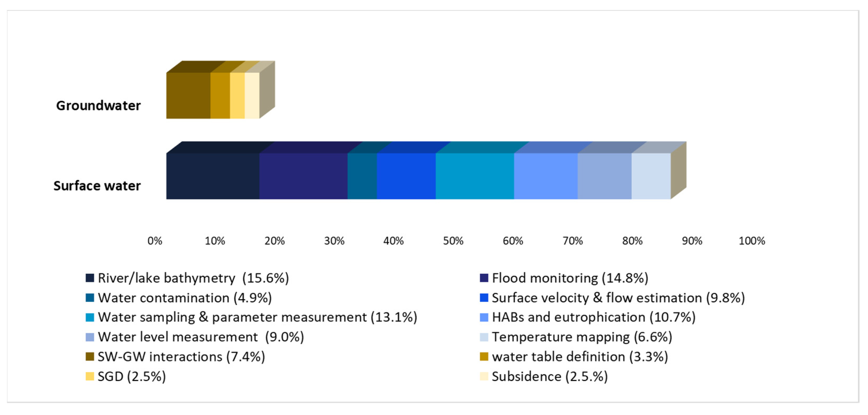
Task: Click the 100% axis tick label
Action: click(751, 241)
